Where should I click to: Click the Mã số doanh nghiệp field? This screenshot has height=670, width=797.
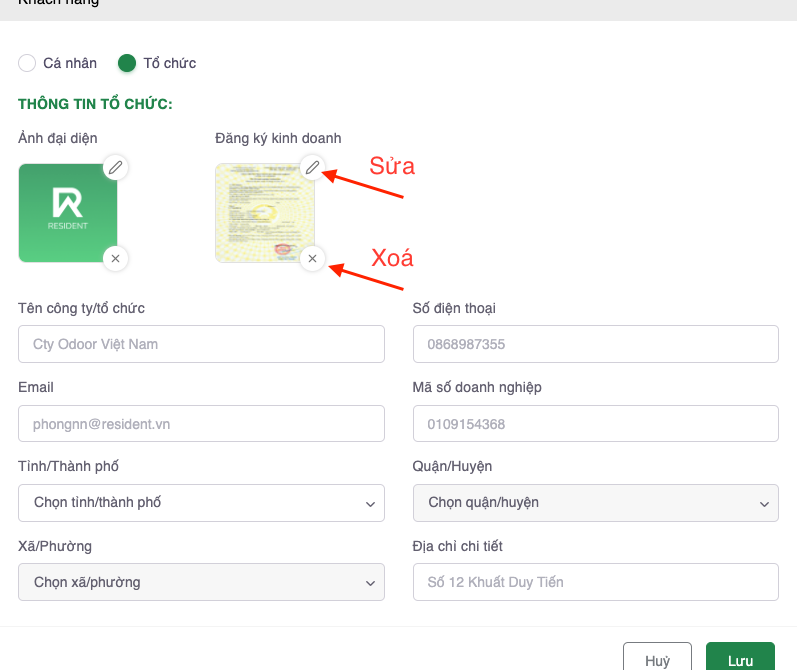click(595, 423)
